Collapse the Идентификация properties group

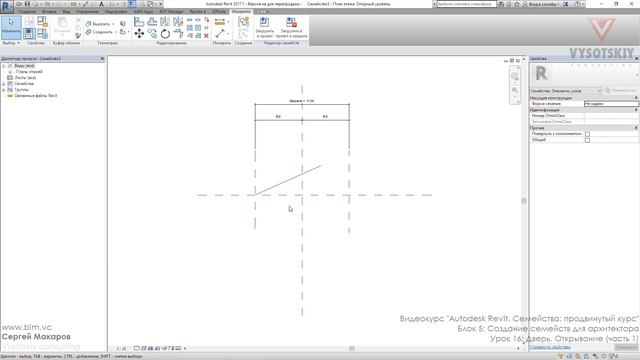(x=636, y=110)
